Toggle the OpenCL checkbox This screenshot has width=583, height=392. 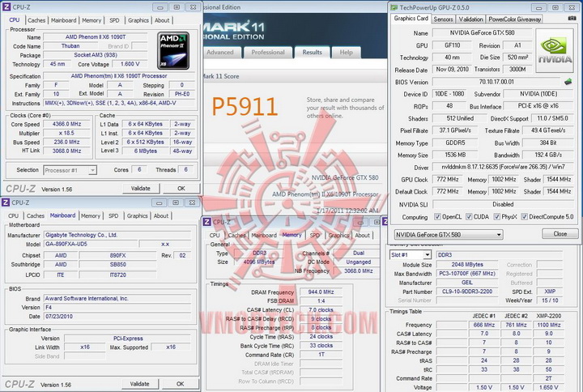[x=437, y=216]
